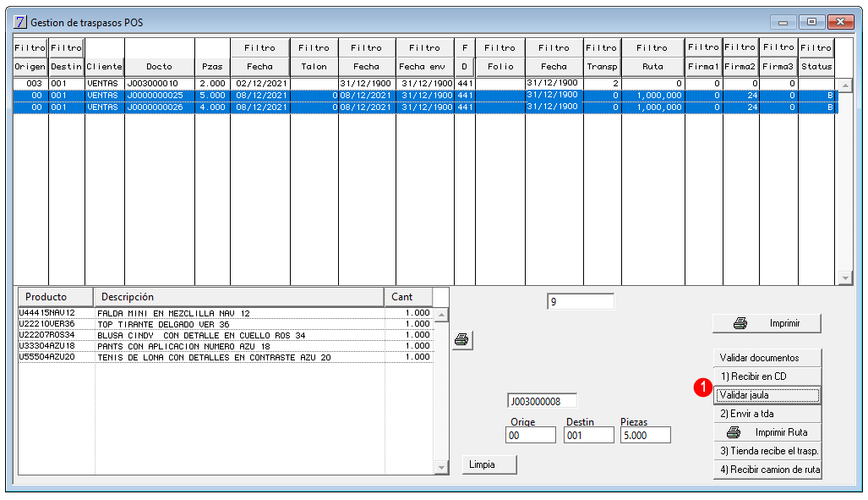Viewport: 868px width, 500px height.
Task: Click the Filtro button above Origen
Action: (30, 47)
